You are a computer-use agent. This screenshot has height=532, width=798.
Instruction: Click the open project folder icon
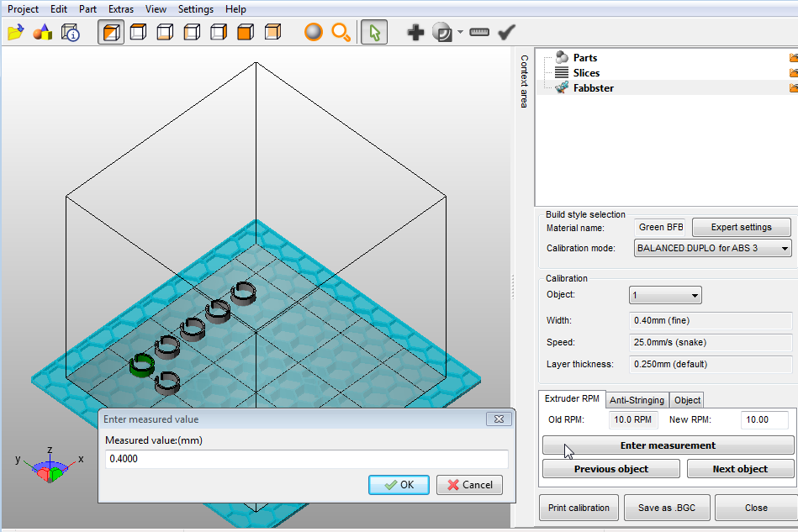point(15,33)
